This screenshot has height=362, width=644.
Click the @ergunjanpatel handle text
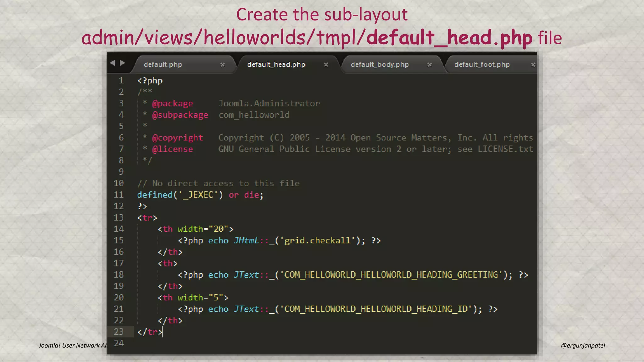(x=583, y=345)
